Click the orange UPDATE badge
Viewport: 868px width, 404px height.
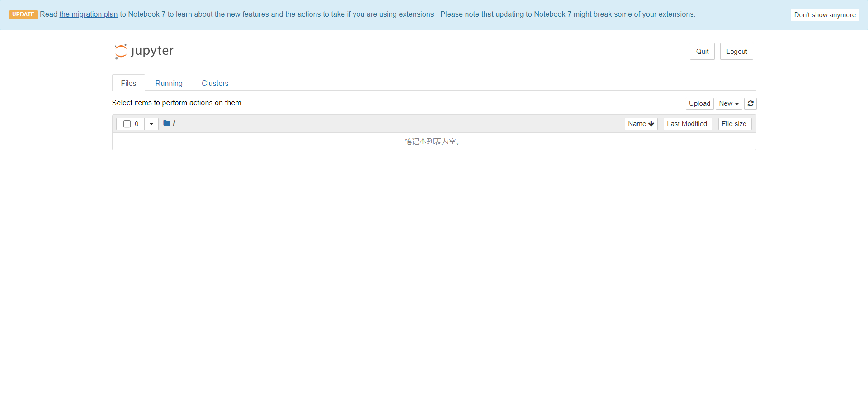coord(23,14)
